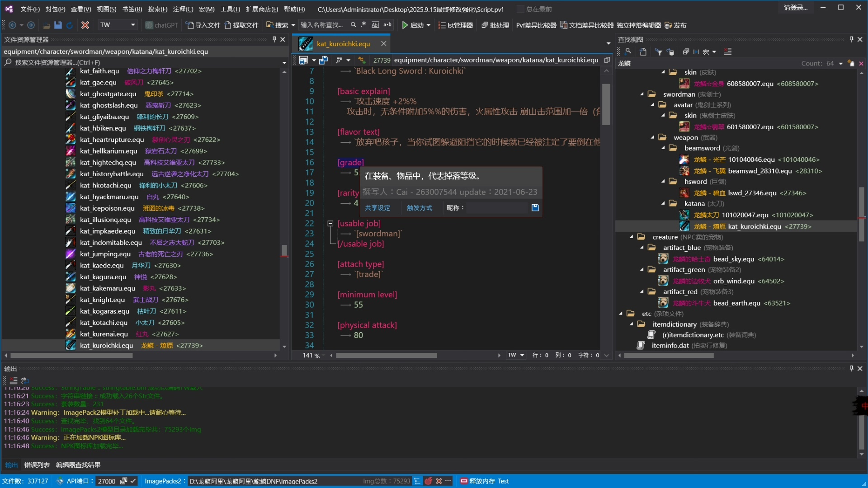Image resolution: width=868 pixels, height=488 pixels.
Task: Toggle the whole-word match Abl option
Action: (375, 25)
